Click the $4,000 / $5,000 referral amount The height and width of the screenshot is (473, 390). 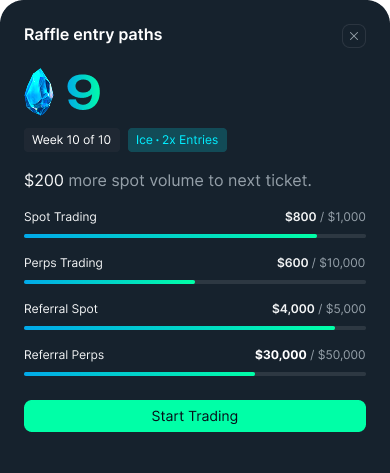pyautogui.click(x=319, y=309)
